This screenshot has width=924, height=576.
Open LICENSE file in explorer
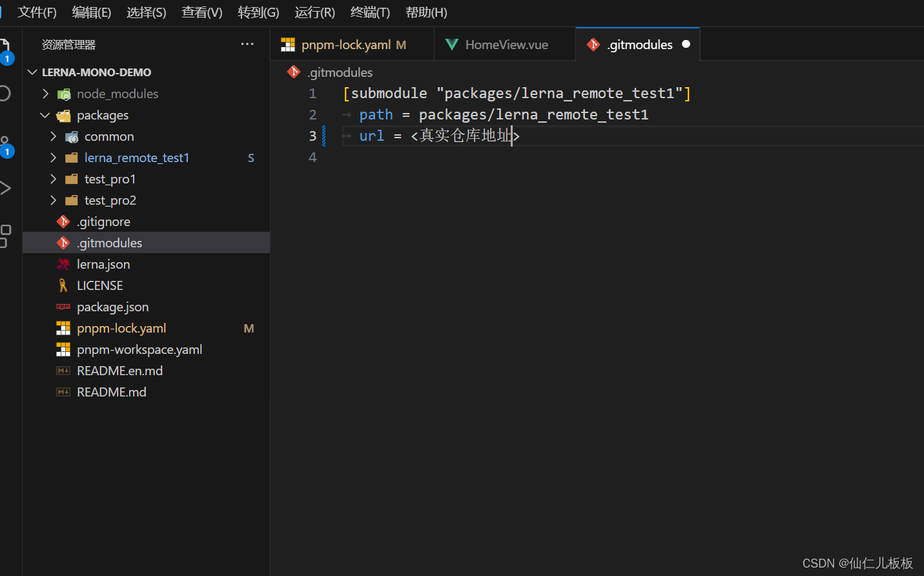pyautogui.click(x=146, y=285)
